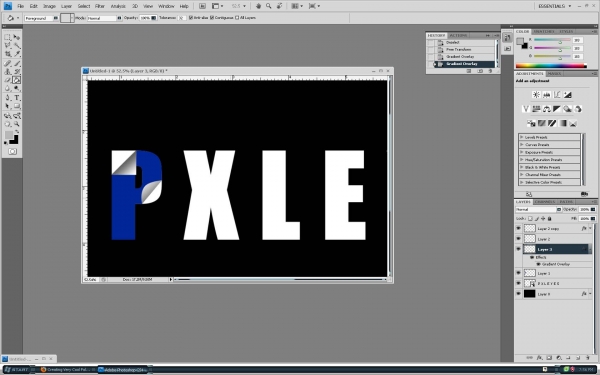Select the Dodge tool

(17, 88)
